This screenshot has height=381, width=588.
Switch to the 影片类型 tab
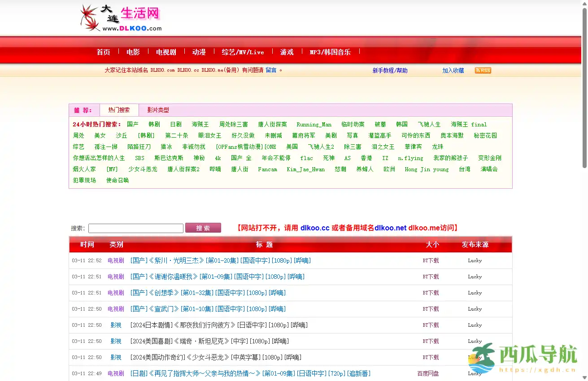click(x=158, y=110)
